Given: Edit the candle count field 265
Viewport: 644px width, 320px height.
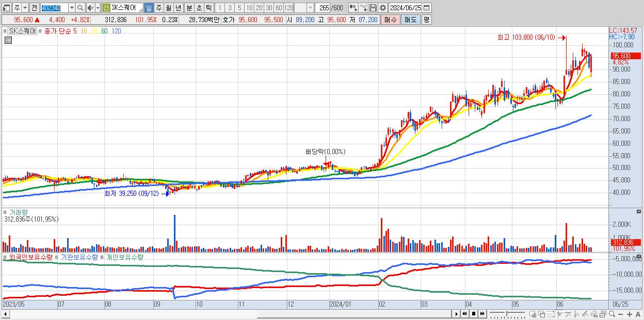Looking at the screenshot, I should click(x=323, y=8).
